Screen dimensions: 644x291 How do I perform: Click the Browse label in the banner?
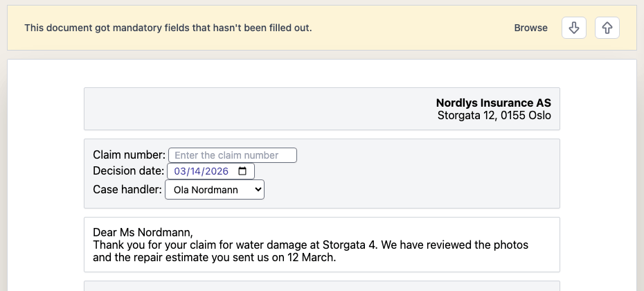pyautogui.click(x=530, y=28)
